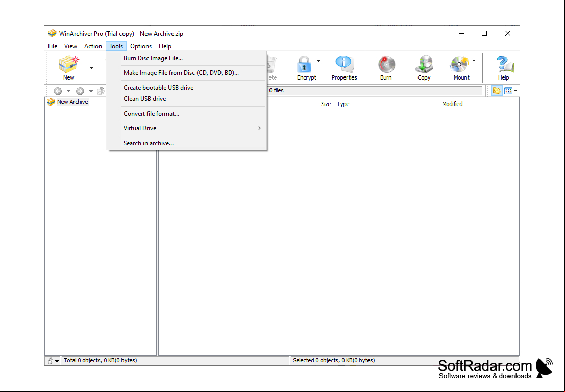Open the View menu
565x392 pixels.
[70, 46]
